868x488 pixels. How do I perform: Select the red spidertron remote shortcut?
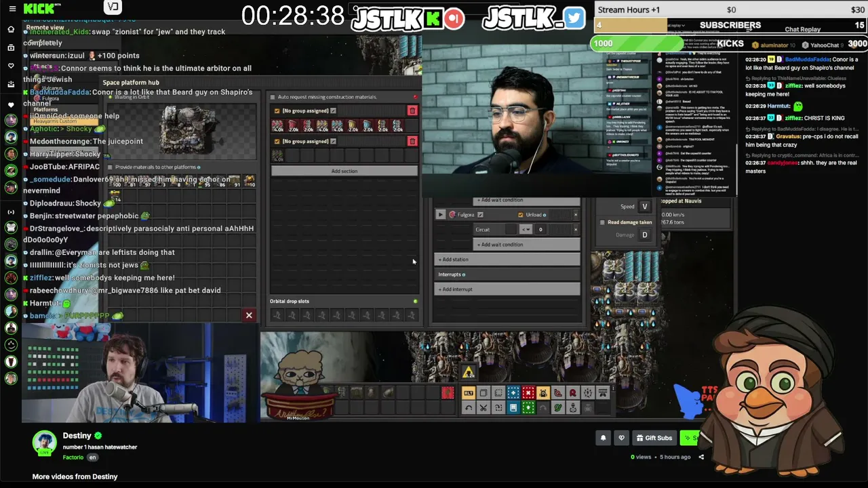(x=573, y=393)
